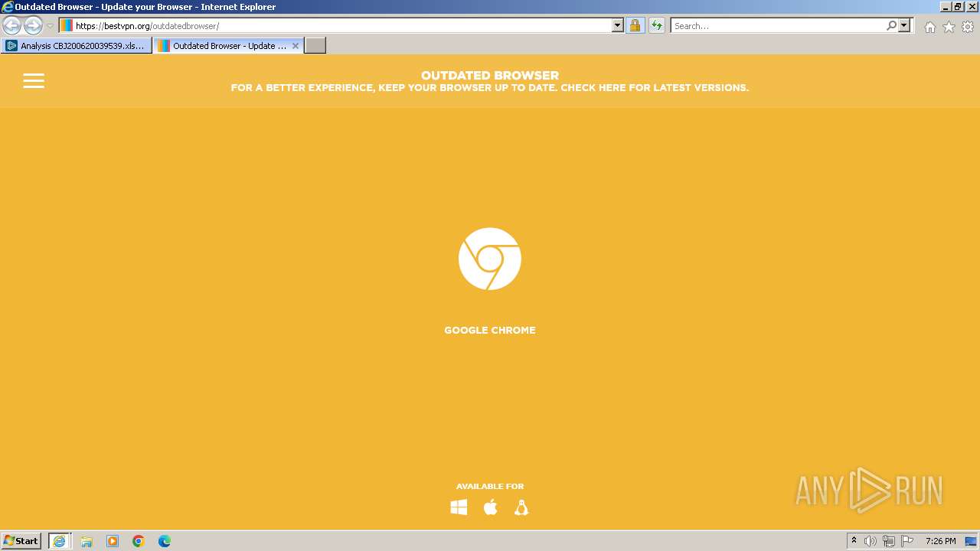
Task: Click the 7:26 PM clock
Action: 940,541
